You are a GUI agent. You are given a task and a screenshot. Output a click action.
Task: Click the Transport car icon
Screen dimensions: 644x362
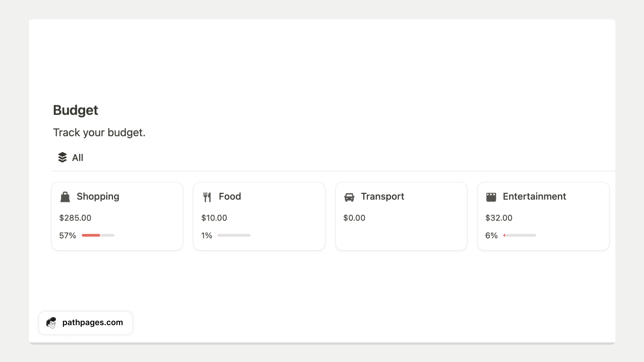[x=349, y=197]
